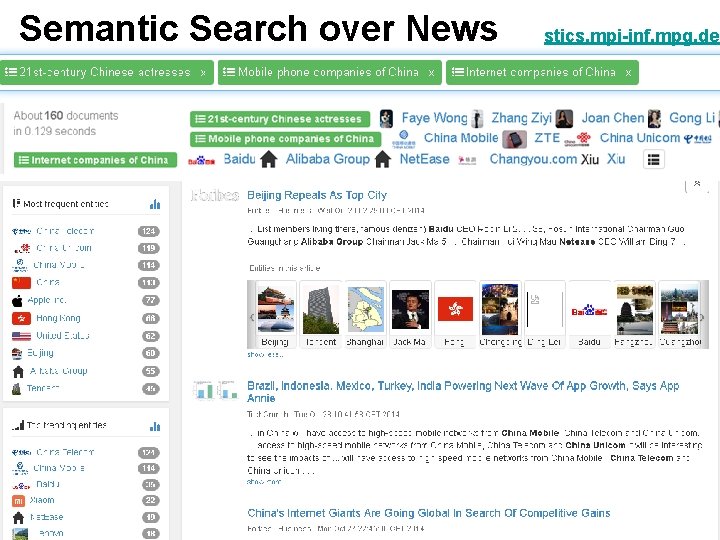Select China Mobile in Most frequent entities

pos(58,265)
